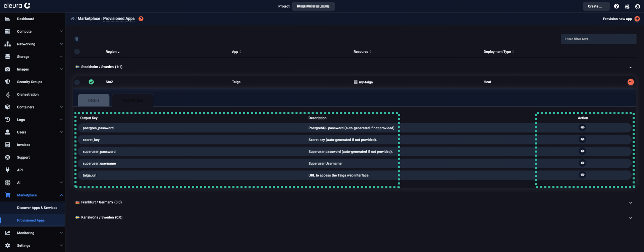The width and height of the screenshot is (644, 252).
Task: Click the Marketplace cart icon
Action: tap(7, 195)
